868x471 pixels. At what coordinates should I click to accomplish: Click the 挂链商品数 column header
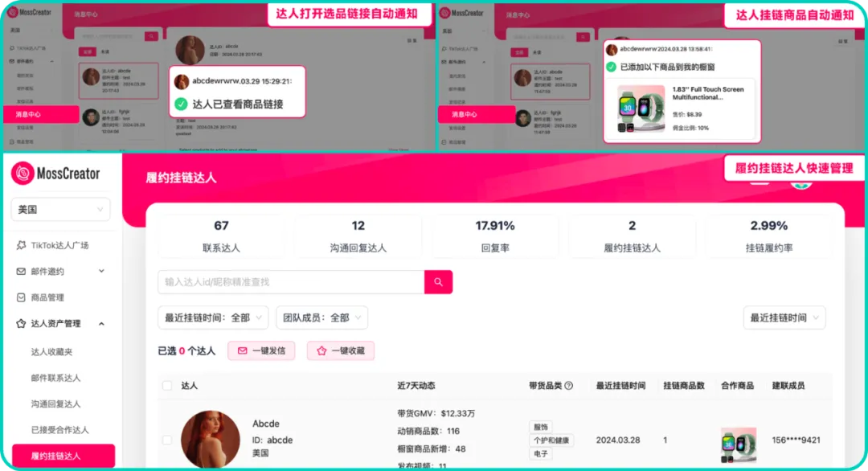point(684,385)
